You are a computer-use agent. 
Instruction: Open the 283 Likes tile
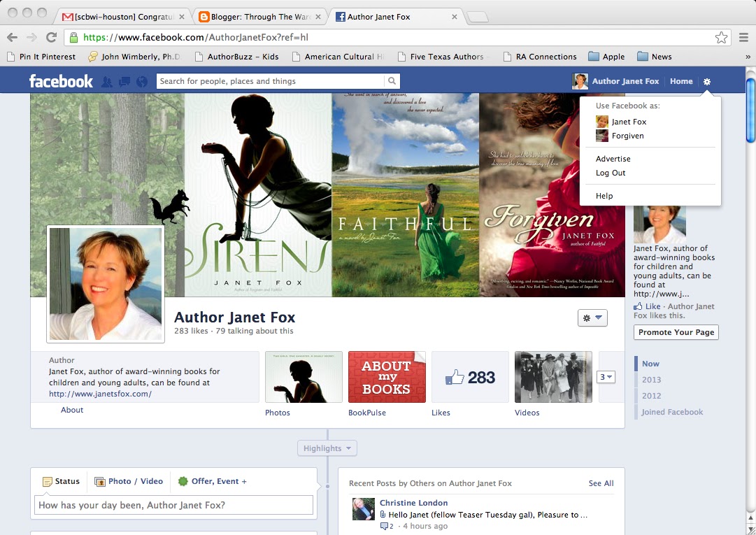[x=470, y=377]
